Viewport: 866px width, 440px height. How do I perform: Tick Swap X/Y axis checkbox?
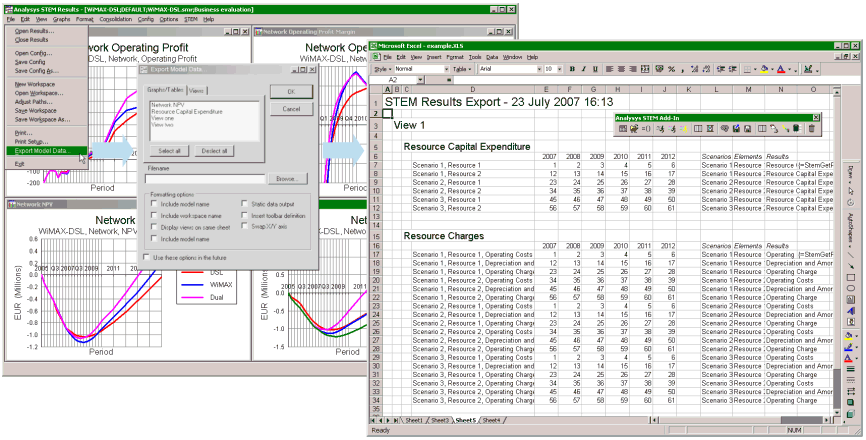coord(244,226)
